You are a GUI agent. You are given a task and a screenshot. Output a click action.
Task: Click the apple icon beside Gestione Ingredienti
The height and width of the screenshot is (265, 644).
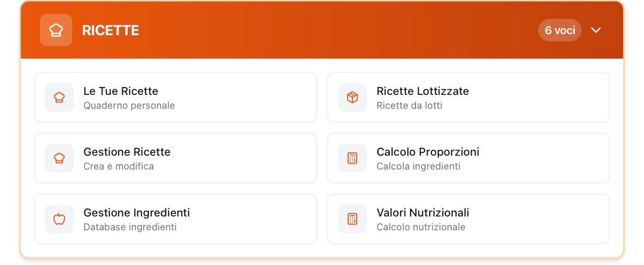pyautogui.click(x=59, y=219)
